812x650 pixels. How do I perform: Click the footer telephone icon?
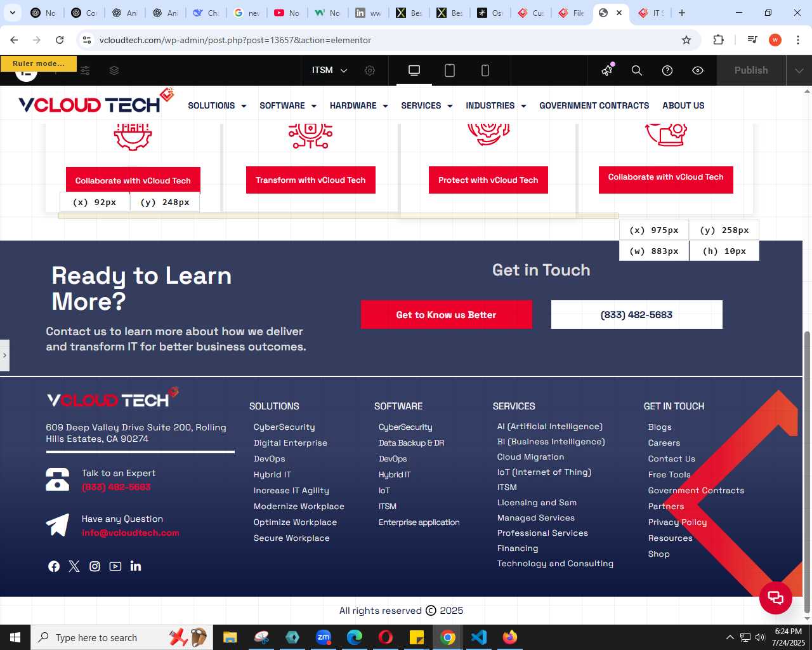tap(58, 479)
